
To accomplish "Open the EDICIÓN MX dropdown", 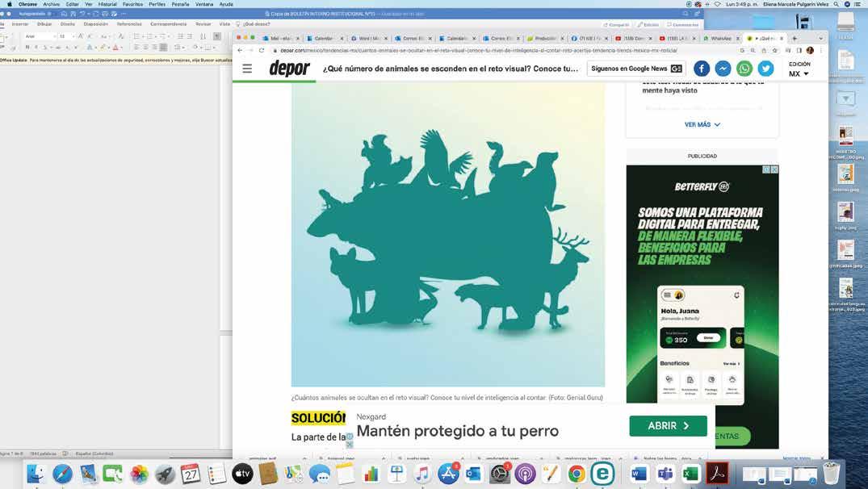I will (799, 69).
